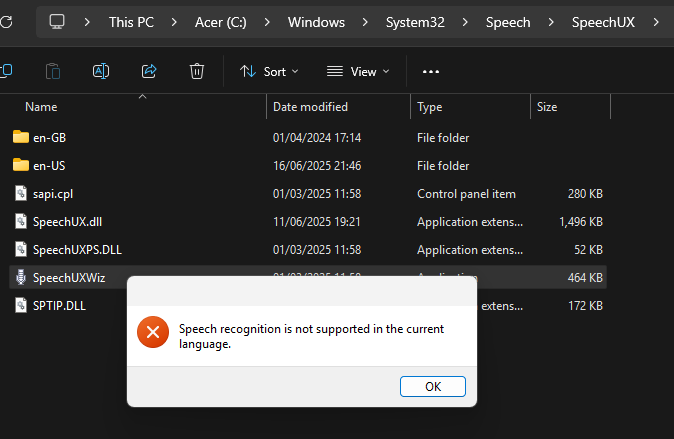
Task: Click the en-US folder icon
Action: coord(21,165)
